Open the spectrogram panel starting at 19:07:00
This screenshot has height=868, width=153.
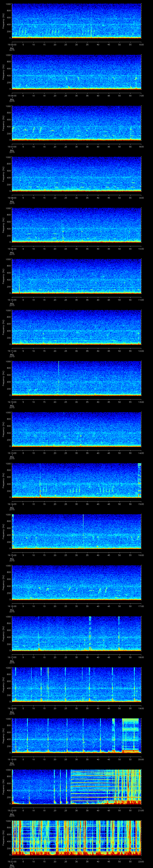[x=77, y=123]
